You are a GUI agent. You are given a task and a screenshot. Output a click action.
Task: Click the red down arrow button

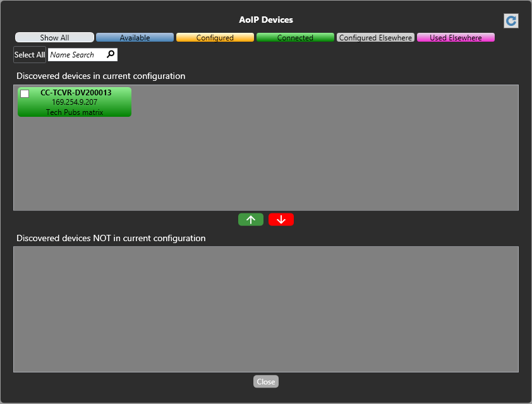click(x=281, y=220)
